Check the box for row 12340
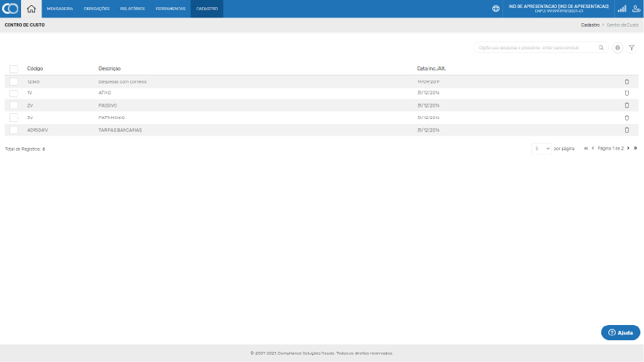Viewport: 644px width, 362px height. pyautogui.click(x=14, y=81)
